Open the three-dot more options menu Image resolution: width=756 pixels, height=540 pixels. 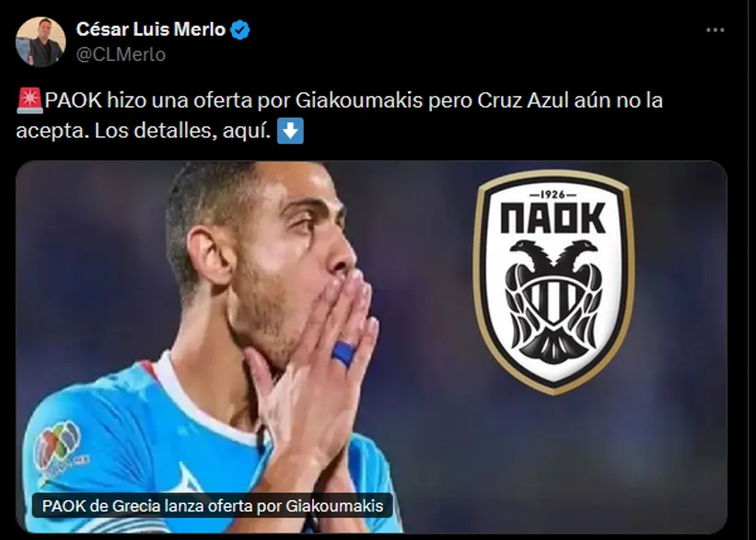pyautogui.click(x=715, y=29)
